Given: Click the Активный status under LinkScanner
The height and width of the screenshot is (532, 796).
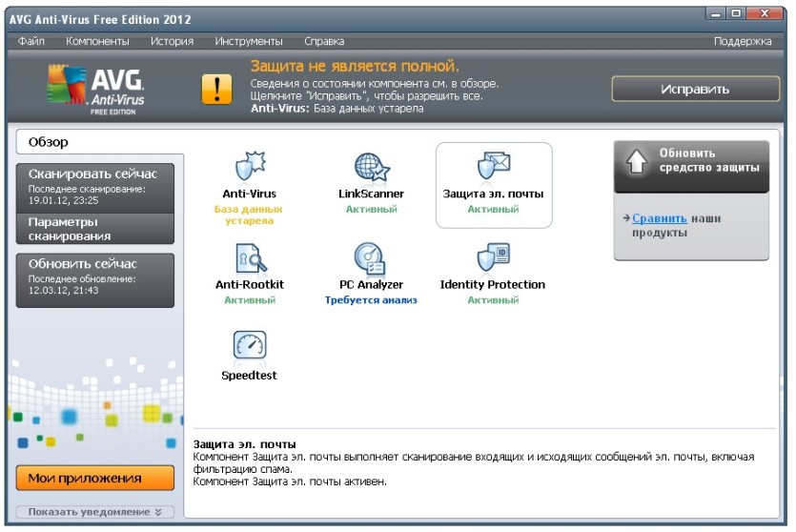Looking at the screenshot, I should click(x=372, y=209).
